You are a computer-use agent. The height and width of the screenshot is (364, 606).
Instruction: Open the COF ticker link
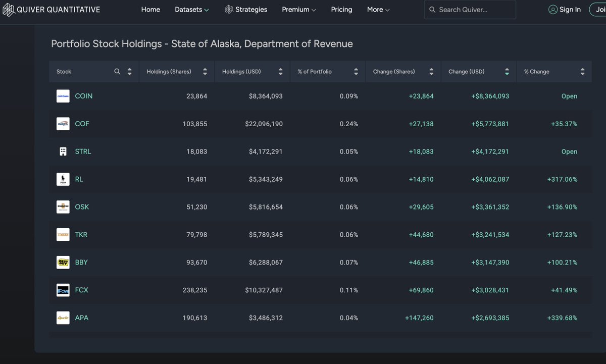pos(82,124)
